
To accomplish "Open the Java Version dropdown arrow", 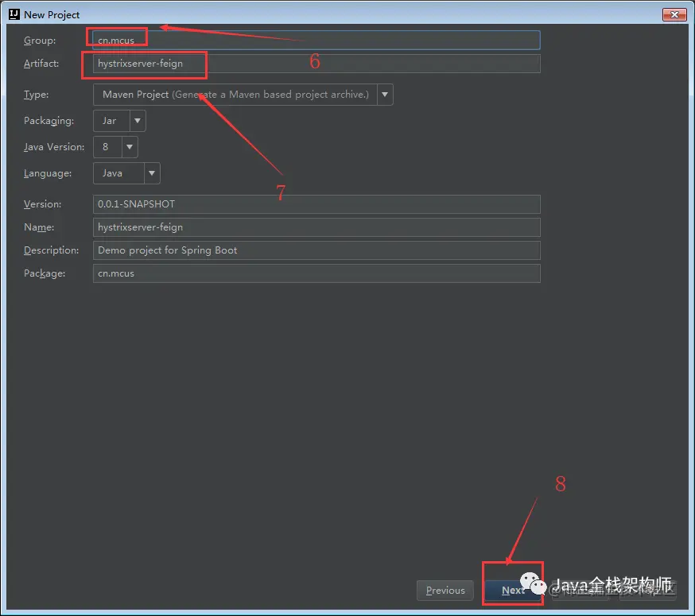I will pos(130,147).
